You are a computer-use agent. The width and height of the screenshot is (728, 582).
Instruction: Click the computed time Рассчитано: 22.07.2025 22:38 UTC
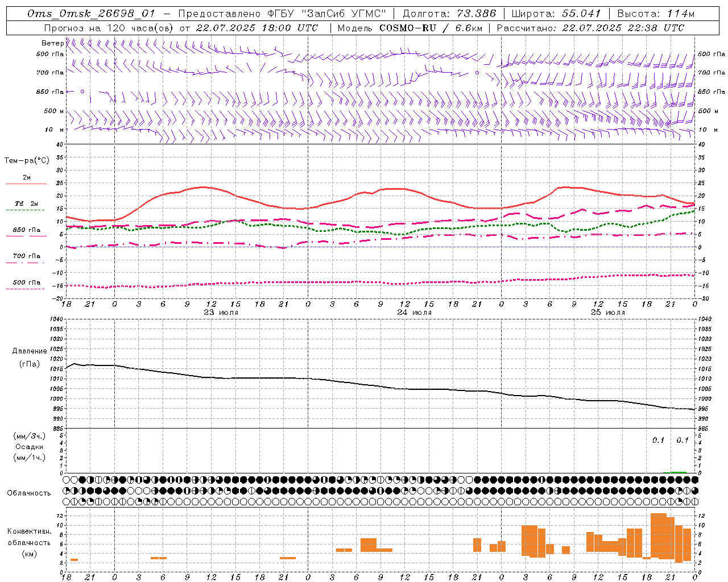click(590, 28)
